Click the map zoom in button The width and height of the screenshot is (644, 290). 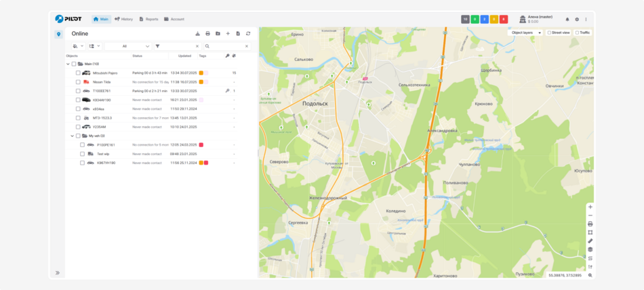coord(590,207)
